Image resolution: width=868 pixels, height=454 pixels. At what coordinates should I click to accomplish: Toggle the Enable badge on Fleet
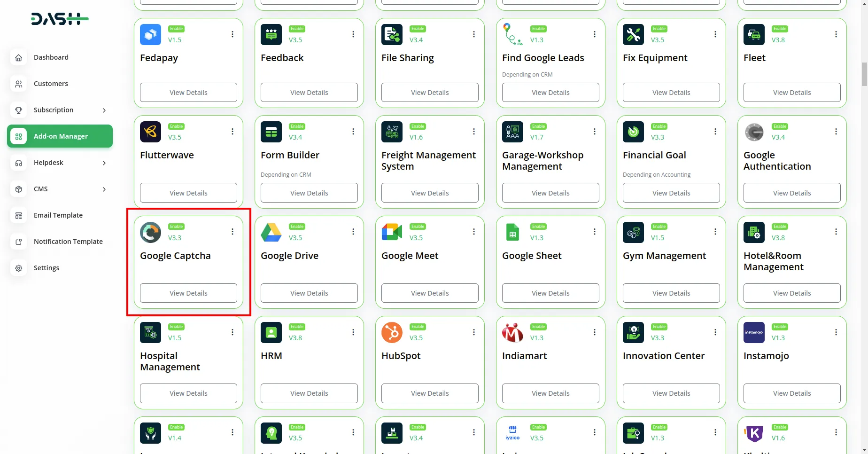point(780,29)
